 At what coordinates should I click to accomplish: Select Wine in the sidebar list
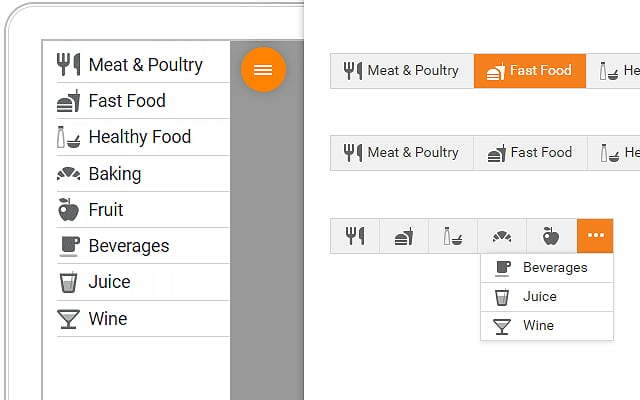click(108, 319)
